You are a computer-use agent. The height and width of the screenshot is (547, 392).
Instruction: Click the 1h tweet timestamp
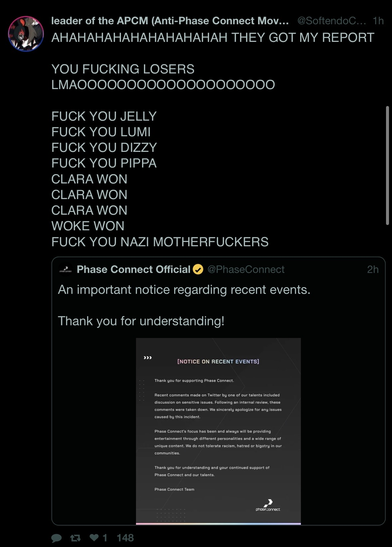[378, 21]
